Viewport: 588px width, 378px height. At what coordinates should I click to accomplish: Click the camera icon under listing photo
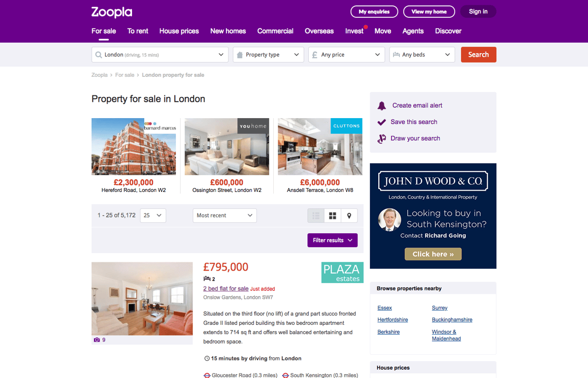pos(97,340)
